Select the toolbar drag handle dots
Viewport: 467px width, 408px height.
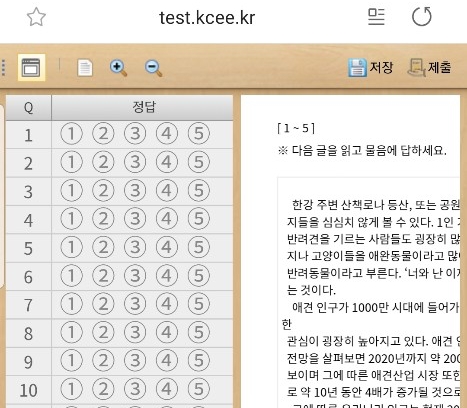click(x=3, y=68)
